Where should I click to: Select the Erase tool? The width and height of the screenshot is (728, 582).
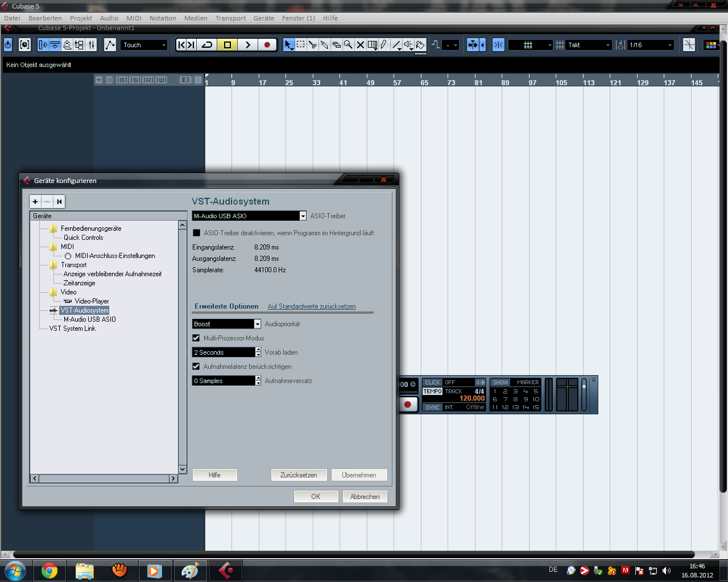pyautogui.click(x=336, y=44)
